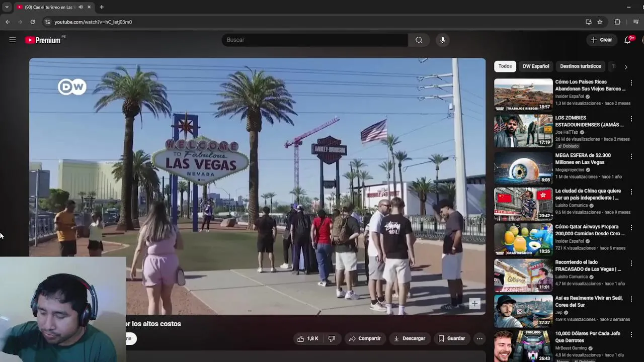Open the 'Vivir en Seúl' video thumbnail
The height and width of the screenshot is (362, 644).
pos(523,311)
